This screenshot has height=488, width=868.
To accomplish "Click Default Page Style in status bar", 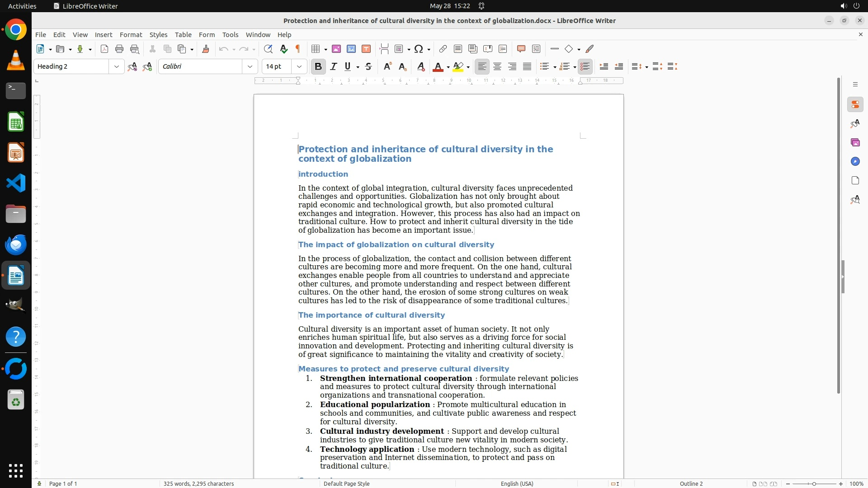I will click(x=346, y=484).
